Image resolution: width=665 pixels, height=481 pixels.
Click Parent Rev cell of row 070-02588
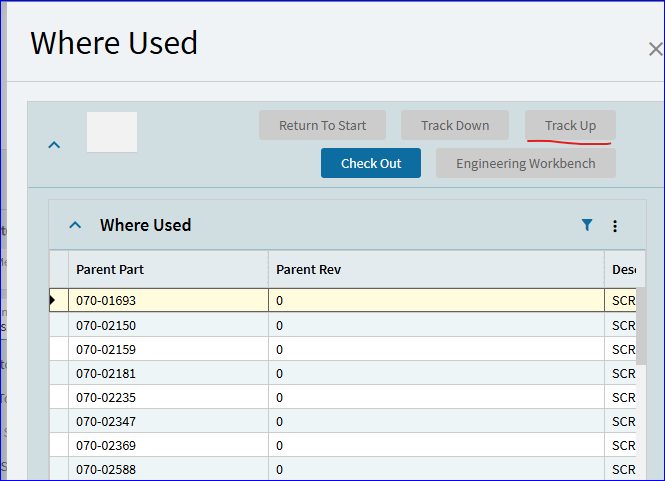click(436, 469)
